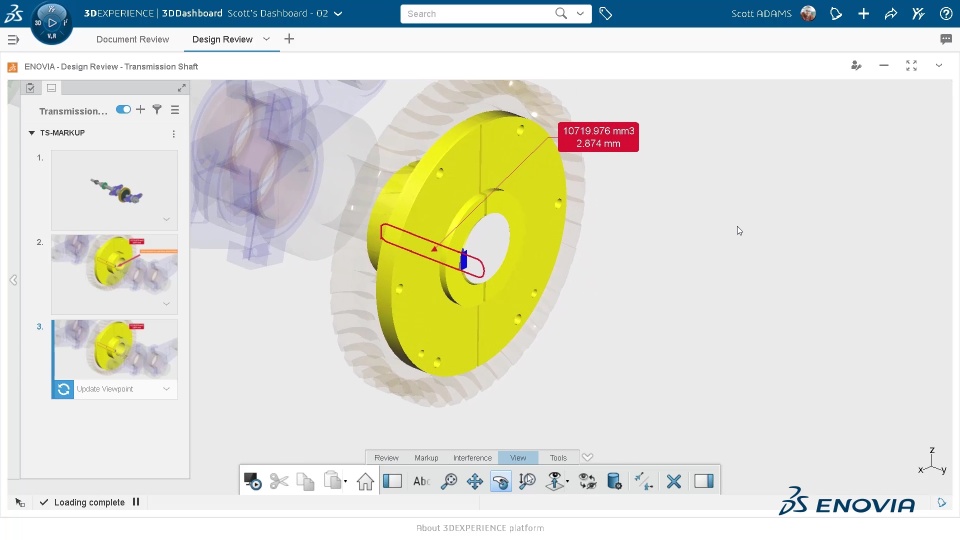Click Scott ADAMS profile avatar
This screenshot has width=960, height=540.
pos(808,13)
